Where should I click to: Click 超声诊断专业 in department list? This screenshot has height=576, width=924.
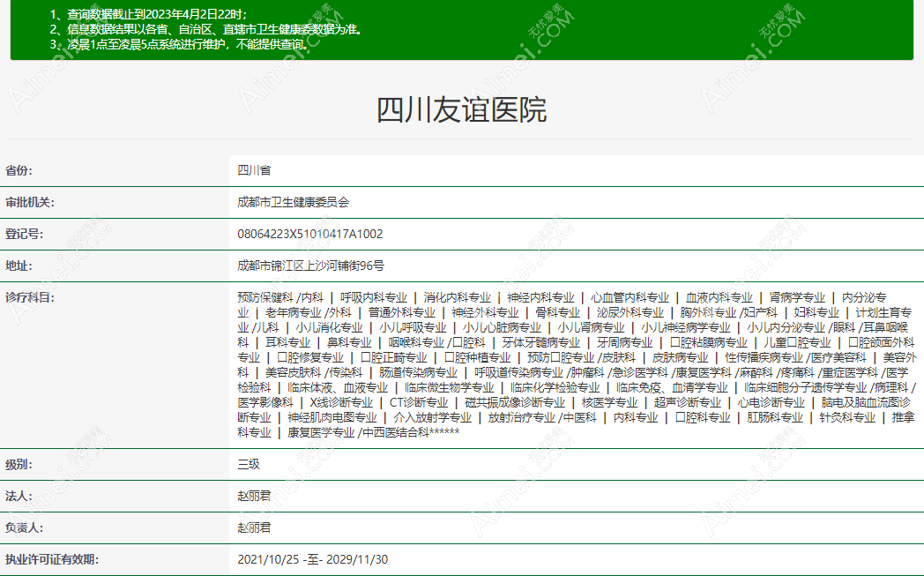point(688,402)
